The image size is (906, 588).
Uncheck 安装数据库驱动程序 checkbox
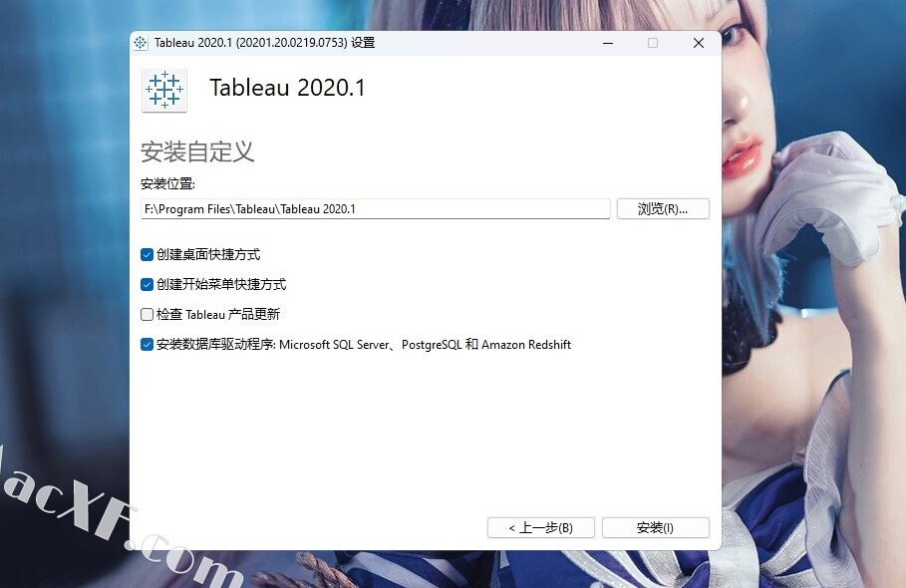147,344
